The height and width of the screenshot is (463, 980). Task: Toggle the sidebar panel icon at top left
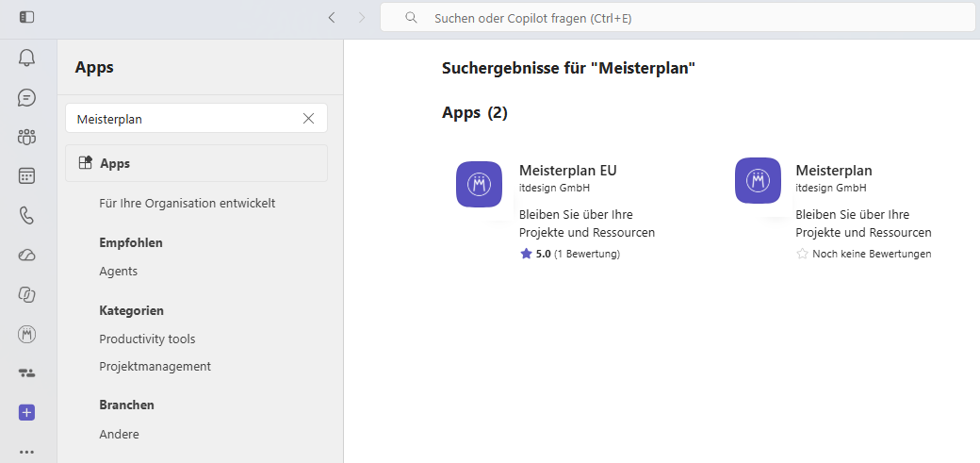pyautogui.click(x=27, y=18)
